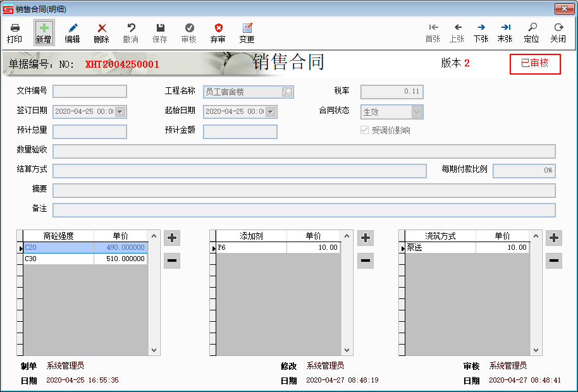The image size is (578, 392).
Task: Click the plus button beside 浇筑方式 table
Action: [x=554, y=238]
